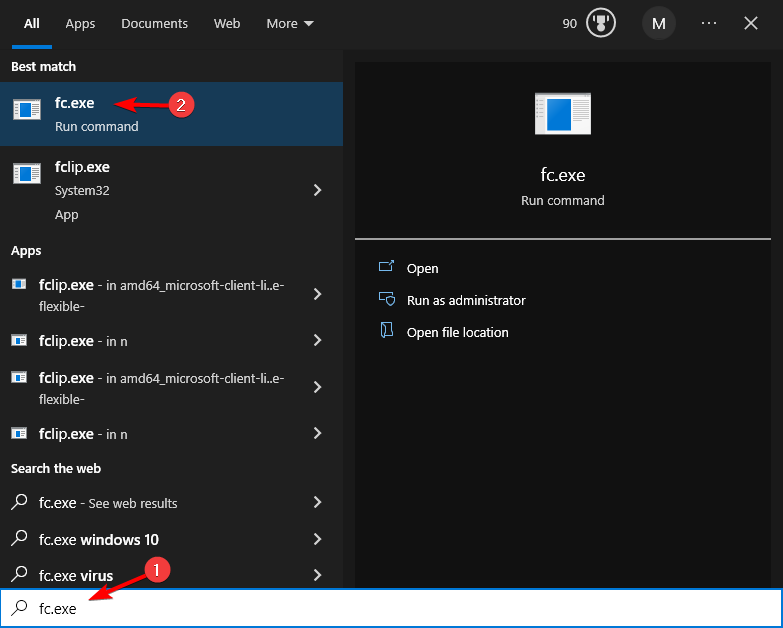Click the fclip.exe System32 app icon
The image size is (783, 628).
(27, 174)
